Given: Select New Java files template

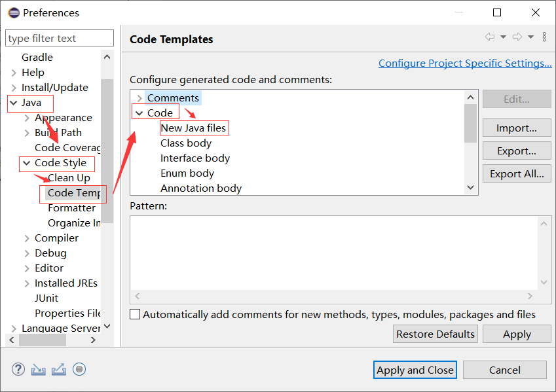Looking at the screenshot, I should pos(193,128).
